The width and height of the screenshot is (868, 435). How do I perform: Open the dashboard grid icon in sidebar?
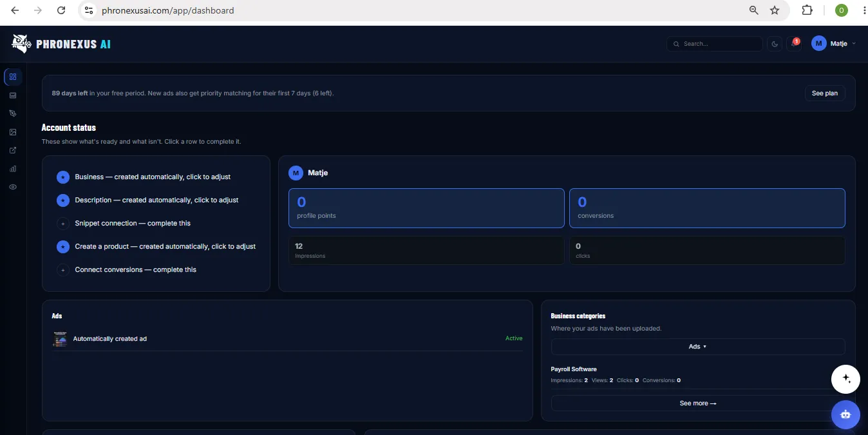13,77
